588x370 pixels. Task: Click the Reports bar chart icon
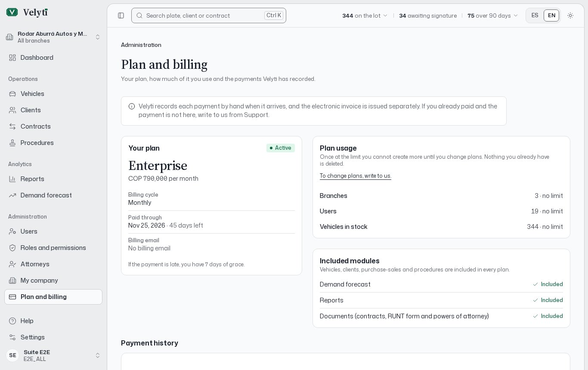point(12,179)
